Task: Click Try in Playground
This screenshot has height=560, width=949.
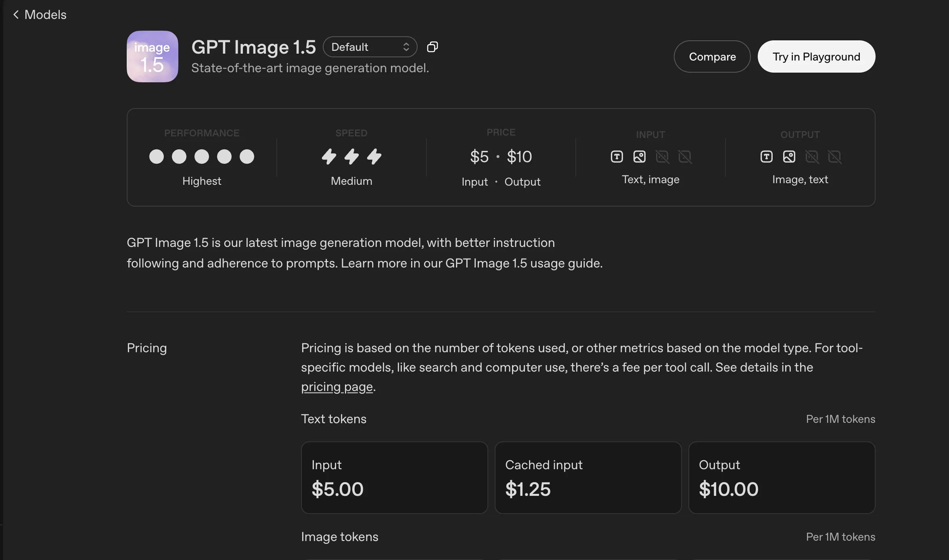Action: point(816,56)
